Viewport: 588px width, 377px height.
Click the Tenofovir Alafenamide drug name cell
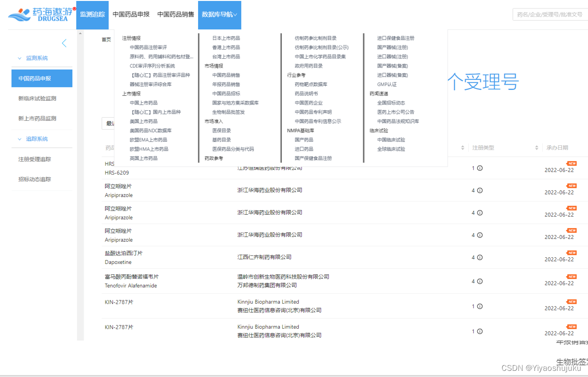(131, 286)
